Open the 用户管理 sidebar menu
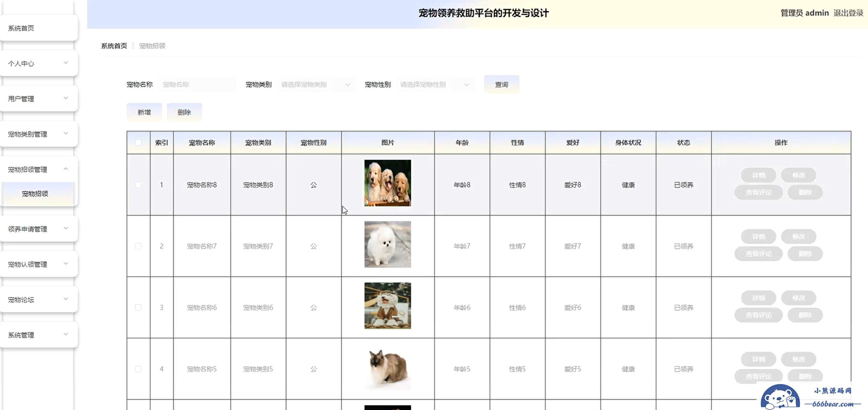Screen dimensions: 868x410 pos(39,99)
